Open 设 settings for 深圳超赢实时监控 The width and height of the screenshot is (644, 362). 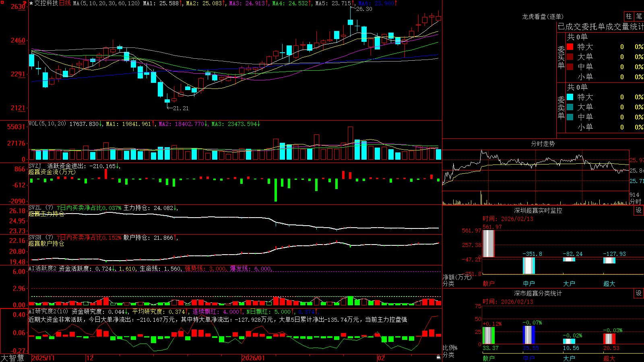coord(639,210)
